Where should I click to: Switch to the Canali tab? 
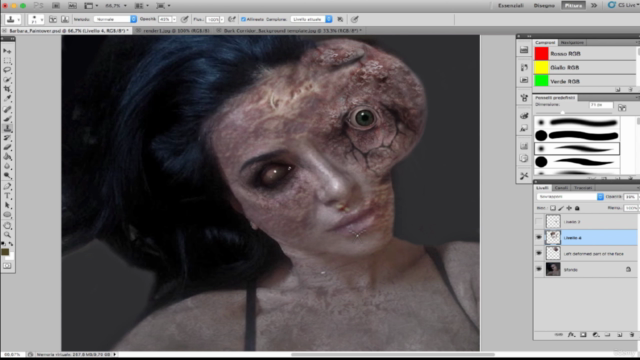pyautogui.click(x=561, y=188)
